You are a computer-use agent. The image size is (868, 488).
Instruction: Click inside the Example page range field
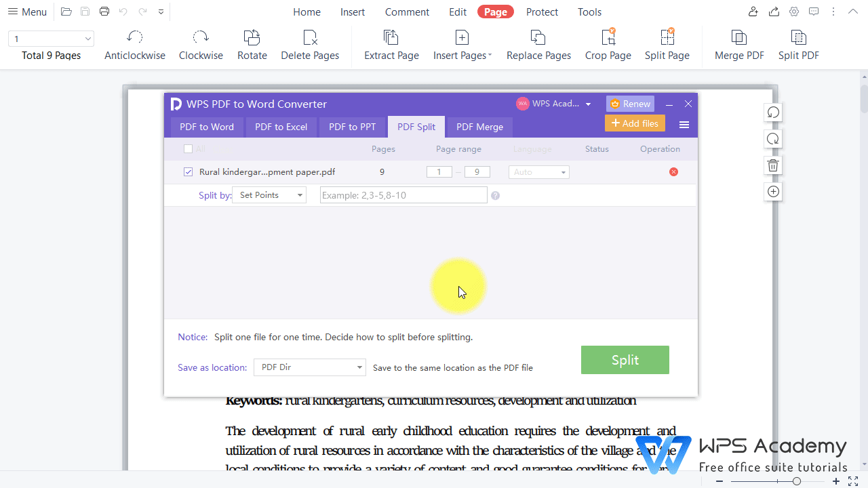[x=403, y=195]
